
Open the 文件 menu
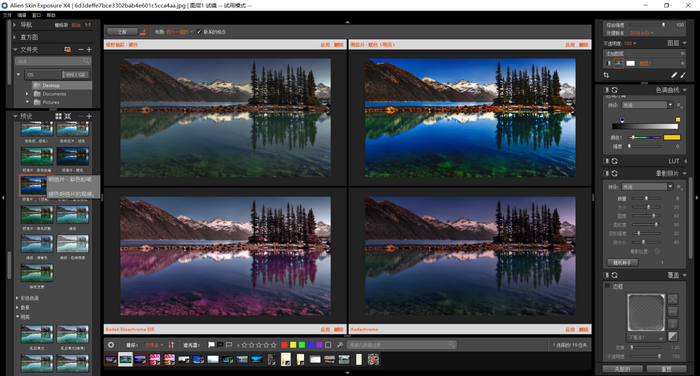(x=7, y=15)
